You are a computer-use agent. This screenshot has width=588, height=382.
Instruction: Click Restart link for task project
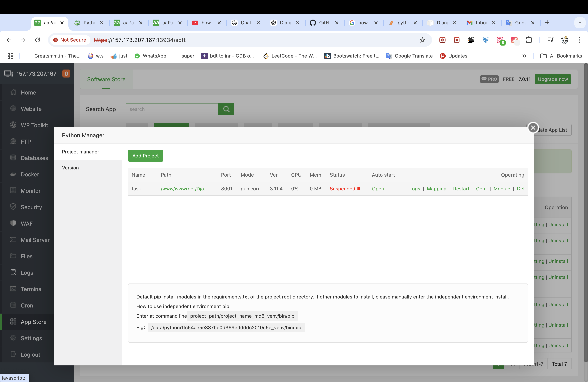pyautogui.click(x=461, y=189)
